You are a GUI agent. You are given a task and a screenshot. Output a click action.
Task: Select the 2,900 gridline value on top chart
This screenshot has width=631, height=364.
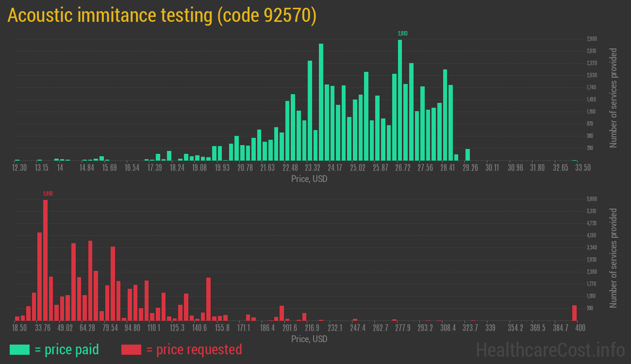(592, 38)
